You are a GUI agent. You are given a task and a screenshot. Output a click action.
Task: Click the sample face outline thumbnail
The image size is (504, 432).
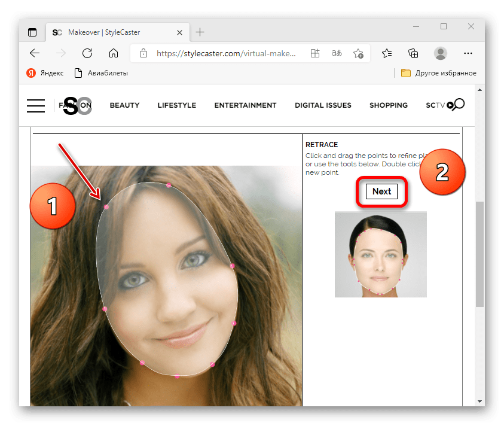pos(380,254)
